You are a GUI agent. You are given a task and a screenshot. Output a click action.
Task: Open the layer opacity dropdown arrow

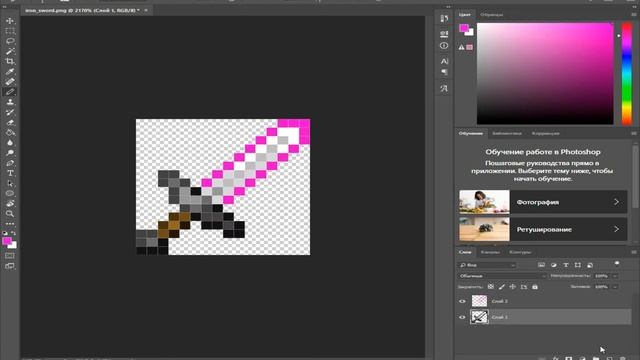(615, 276)
